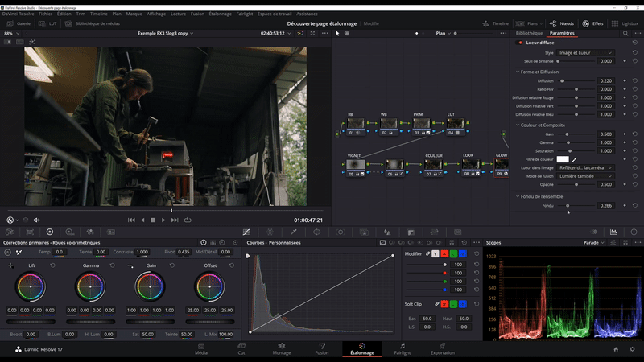
Task: Open the Style dropdown Image et Lueur
Action: pos(585,52)
